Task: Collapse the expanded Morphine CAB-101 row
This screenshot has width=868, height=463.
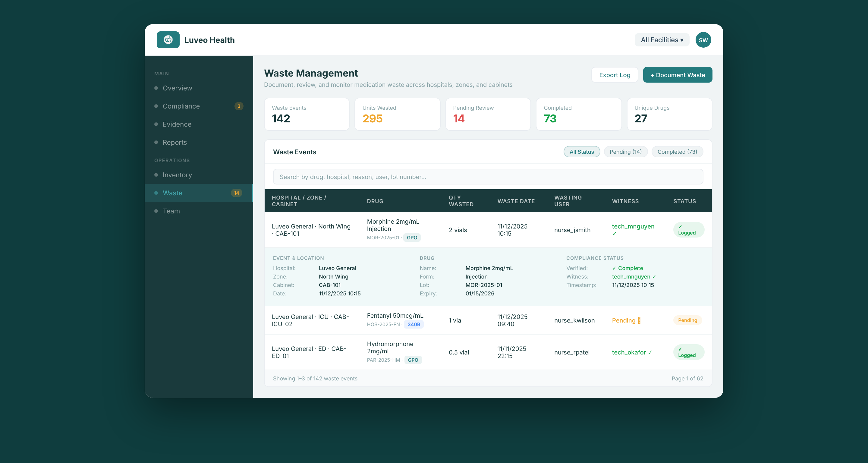Action: click(x=488, y=230)
